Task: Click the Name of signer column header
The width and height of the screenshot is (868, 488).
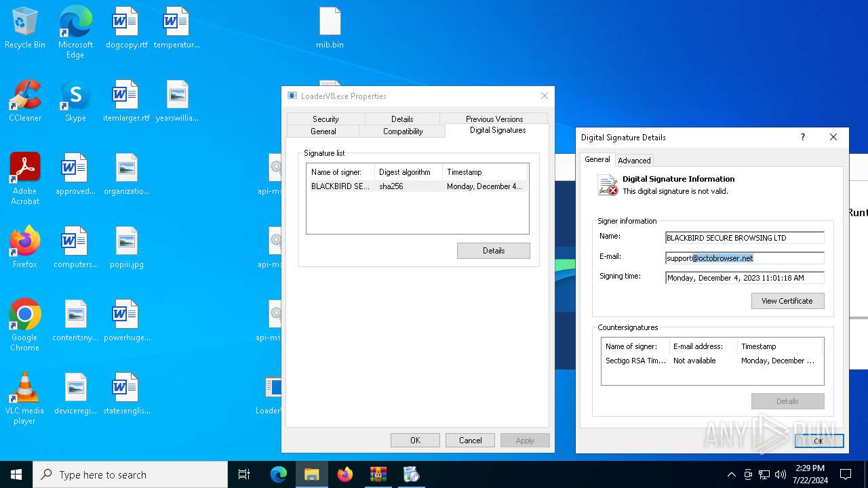Action: [x=340, y=172]
